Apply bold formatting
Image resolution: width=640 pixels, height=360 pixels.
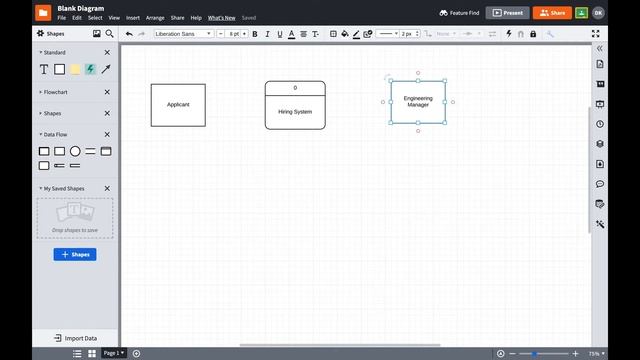255,34
